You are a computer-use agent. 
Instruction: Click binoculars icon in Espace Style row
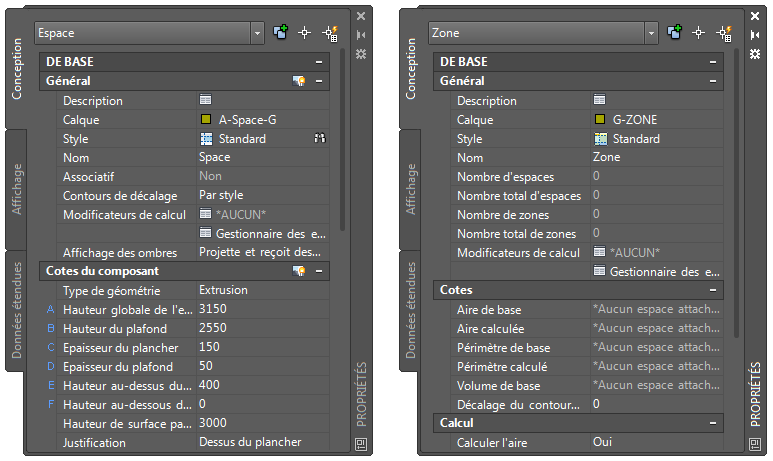[320, 139]
